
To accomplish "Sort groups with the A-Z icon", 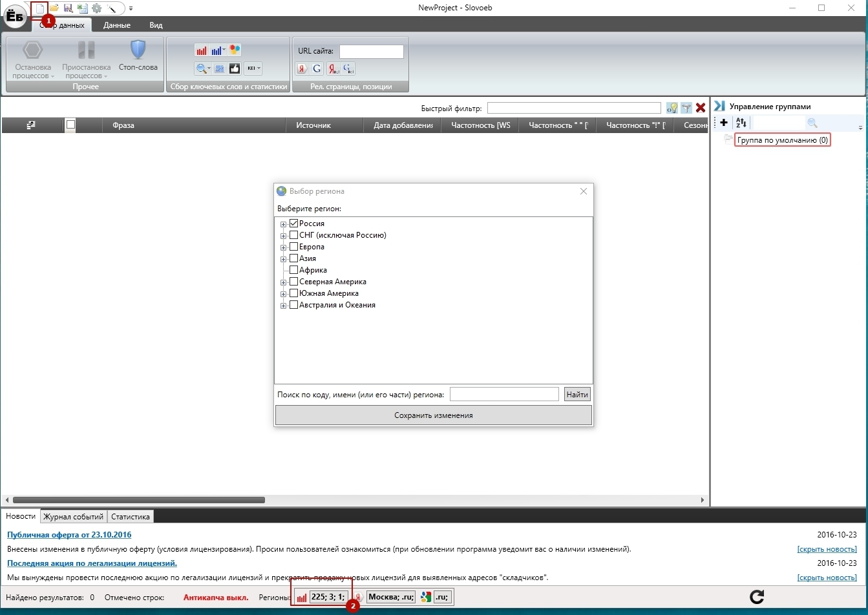I will click(741, 123).
